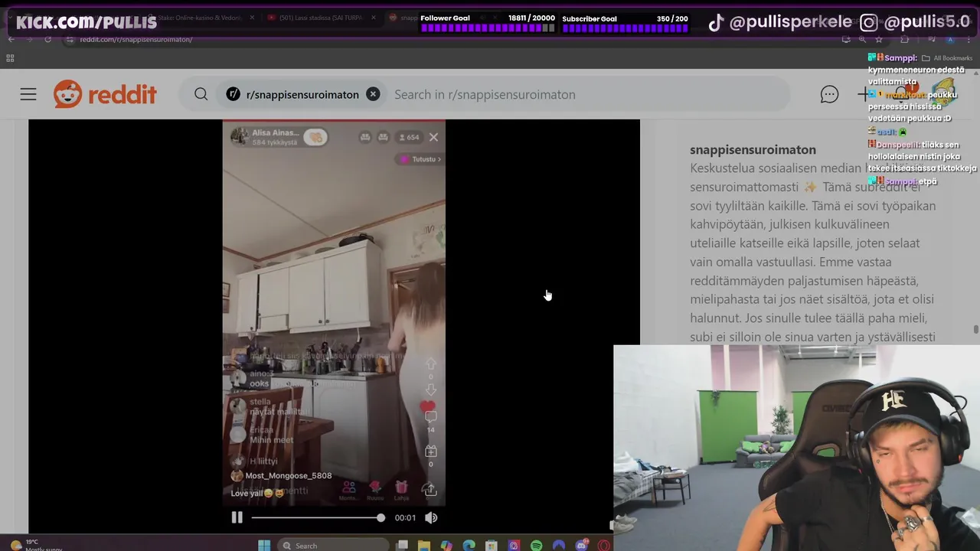Upvote the video post arrow

[x=430, y=364]
